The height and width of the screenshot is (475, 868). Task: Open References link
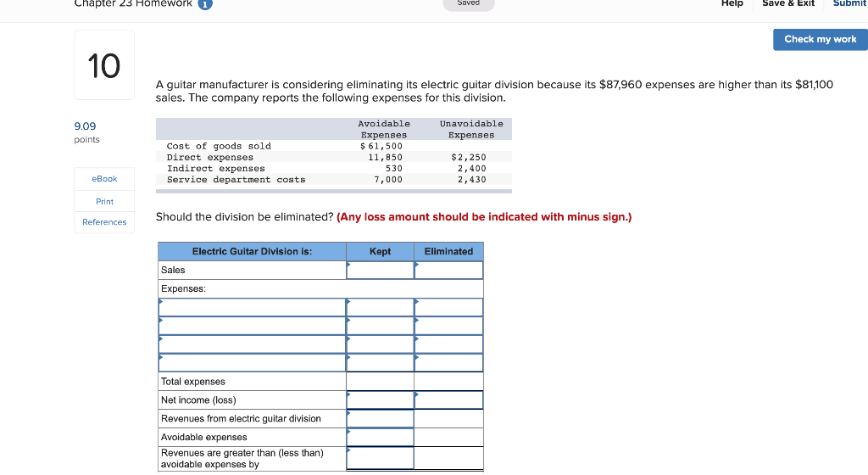point(104,222)
